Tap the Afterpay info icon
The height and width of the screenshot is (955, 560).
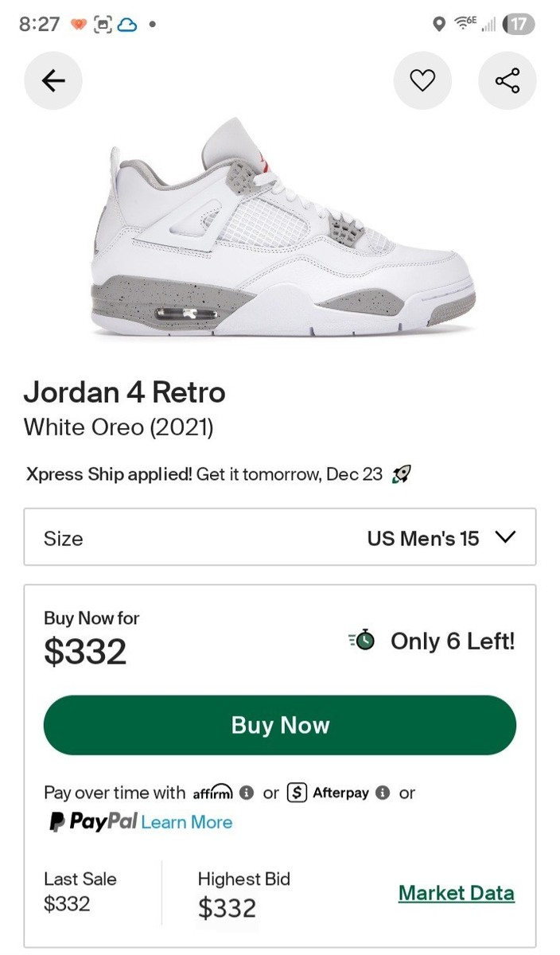[x=384, y=793]
